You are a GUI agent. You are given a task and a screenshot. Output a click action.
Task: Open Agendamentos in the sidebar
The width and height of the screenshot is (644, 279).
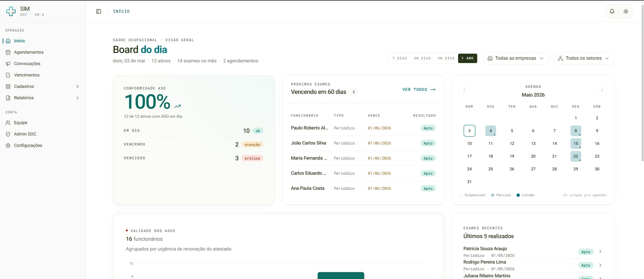point(43,52)
